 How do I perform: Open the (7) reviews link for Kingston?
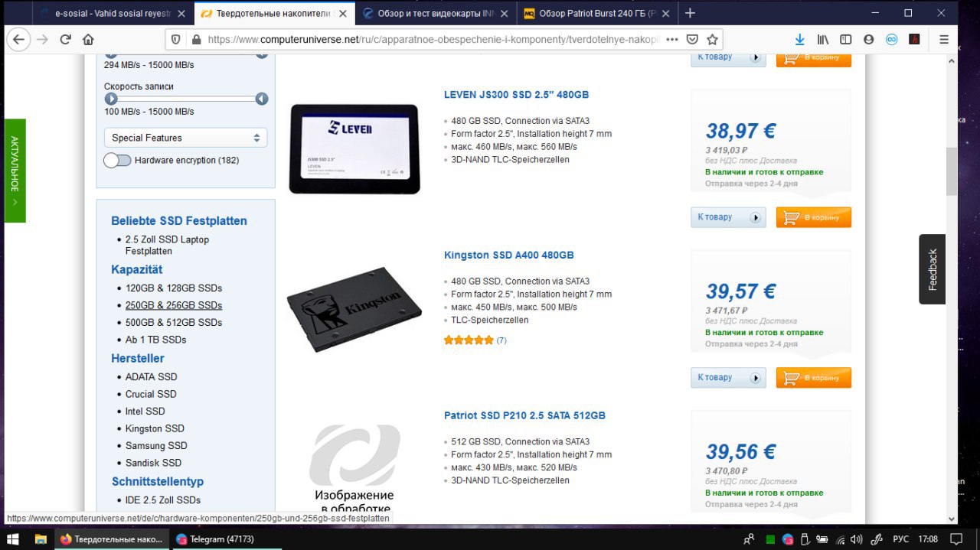click(501, 340)
